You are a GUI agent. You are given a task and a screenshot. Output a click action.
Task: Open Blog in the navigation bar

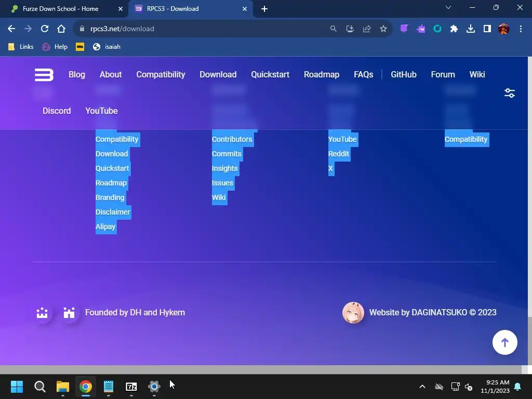pos(77,75)
